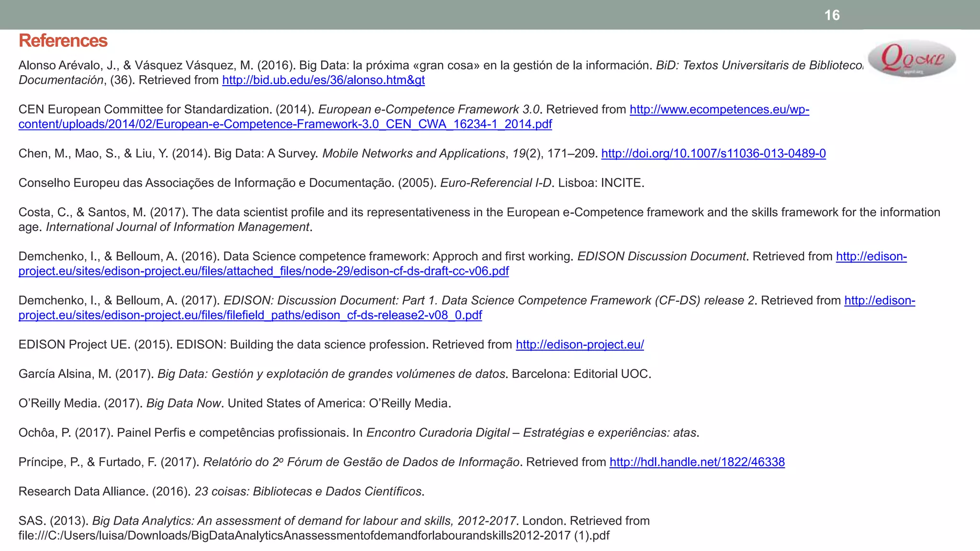Click the Chen, M., Mao, S., & Liu reference
Viewport: 980px width, 551px height.
422,154
